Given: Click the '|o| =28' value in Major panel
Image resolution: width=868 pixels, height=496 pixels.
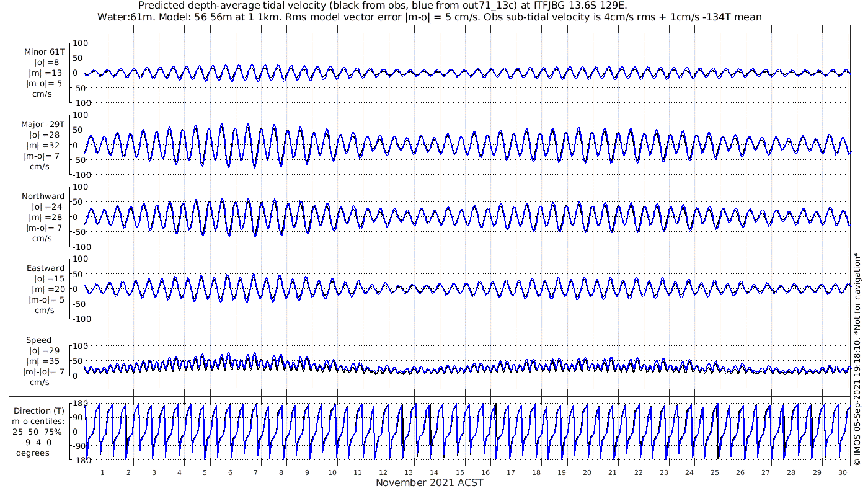Looking at the screenshot, I should [x=46, y=135].
